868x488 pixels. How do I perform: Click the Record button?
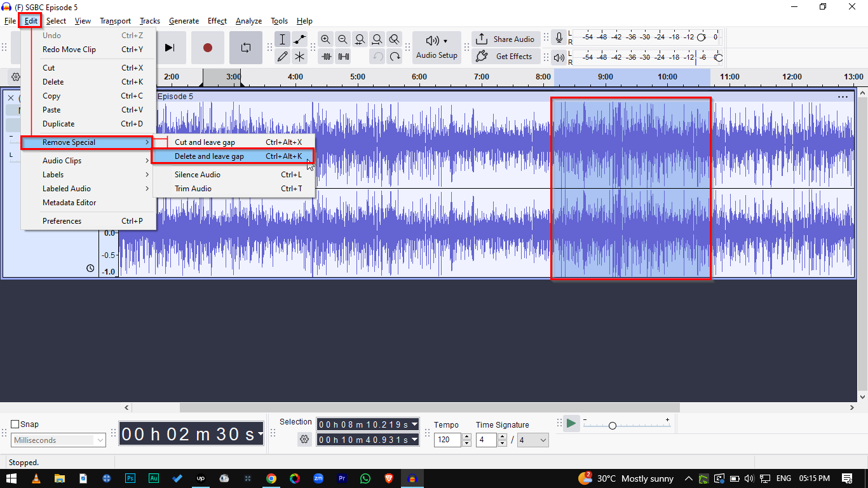(207, 48)
